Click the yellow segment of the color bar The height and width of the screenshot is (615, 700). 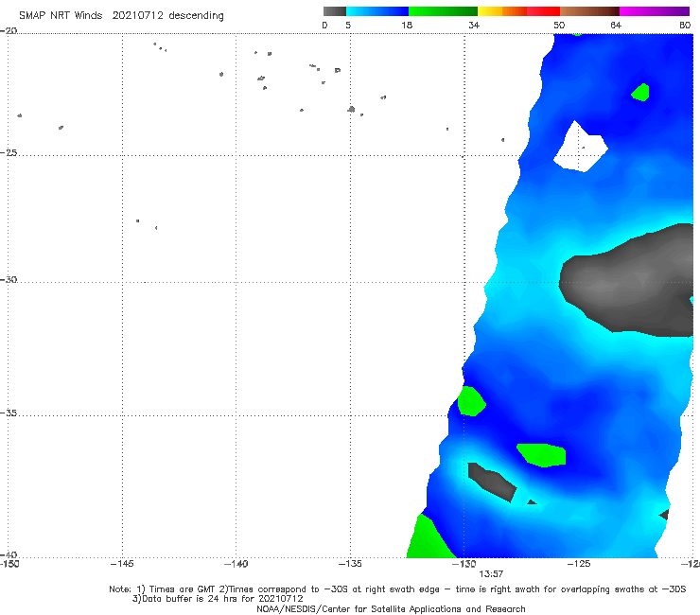pyautogui.click(x=490, y=11)
